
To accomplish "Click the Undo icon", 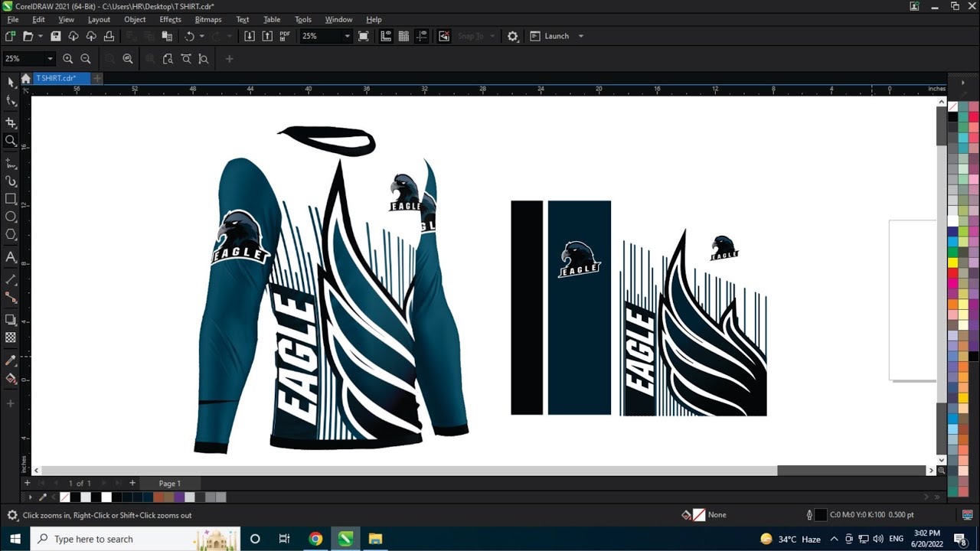I will pyautogui.click(x=189, y=36).
